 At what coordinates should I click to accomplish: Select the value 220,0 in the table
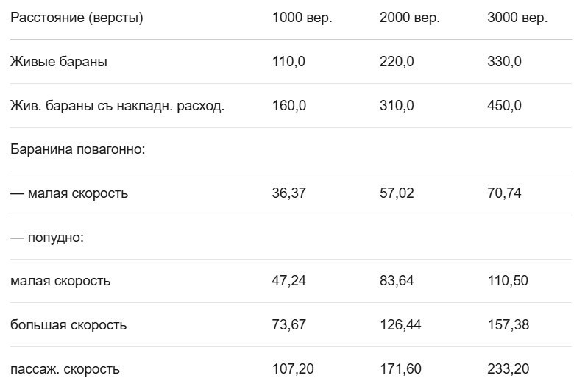397,62
